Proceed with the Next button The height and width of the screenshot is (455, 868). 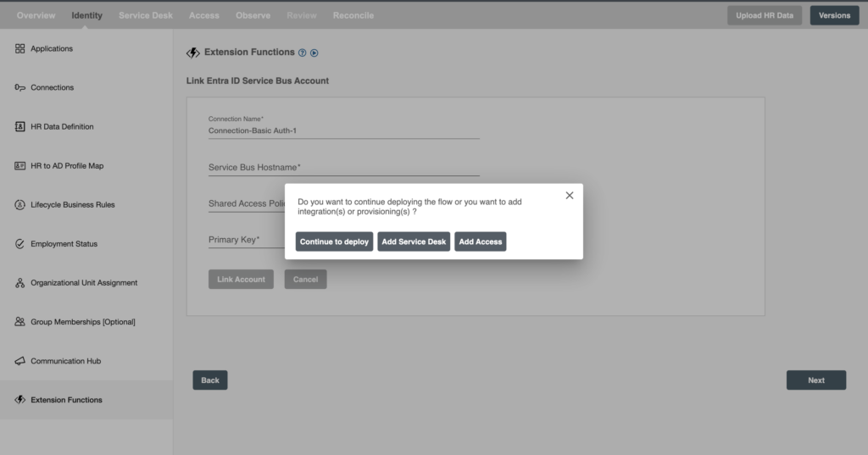[816, 380]
